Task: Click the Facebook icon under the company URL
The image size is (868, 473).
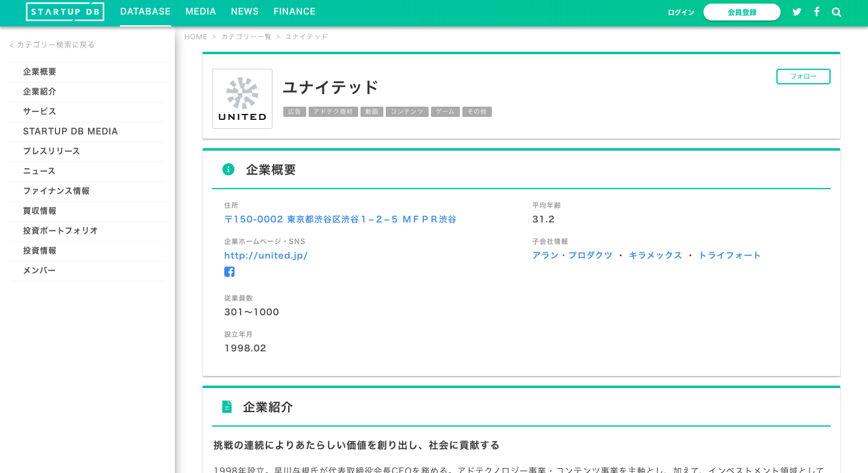Action: [x=230, y=272]
